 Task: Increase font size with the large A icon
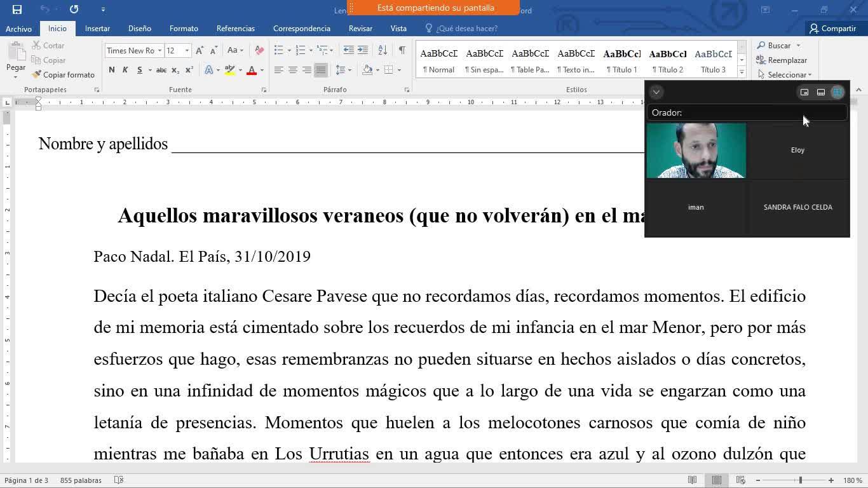pos(200,50)
